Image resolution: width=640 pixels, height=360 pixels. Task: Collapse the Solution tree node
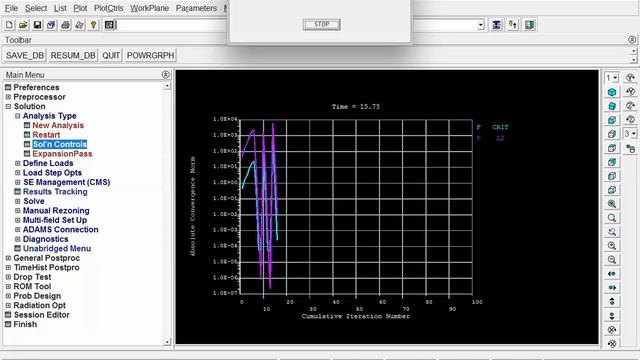point(8,106)
